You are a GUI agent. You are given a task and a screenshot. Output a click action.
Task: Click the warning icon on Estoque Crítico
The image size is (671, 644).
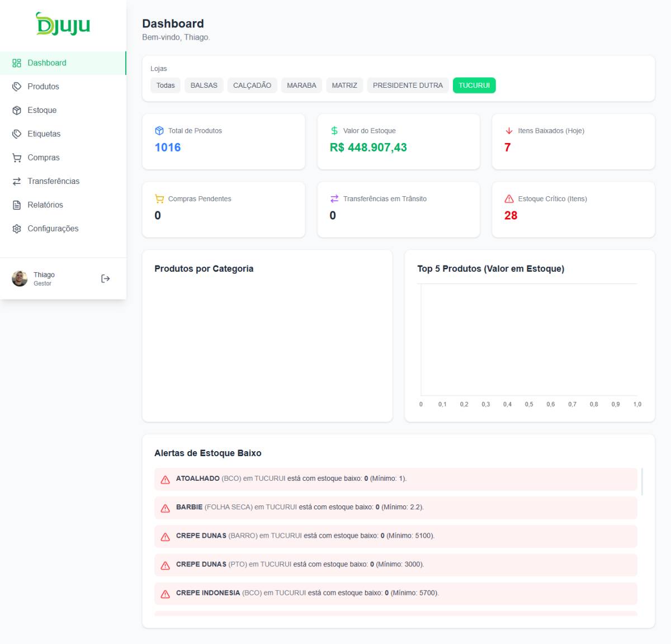pyautogui.click(x=509, y=199)
